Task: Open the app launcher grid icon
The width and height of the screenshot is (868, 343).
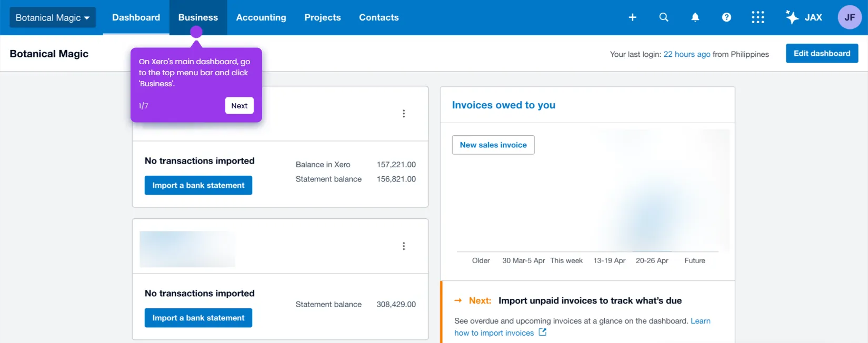Action: (757, 17)
